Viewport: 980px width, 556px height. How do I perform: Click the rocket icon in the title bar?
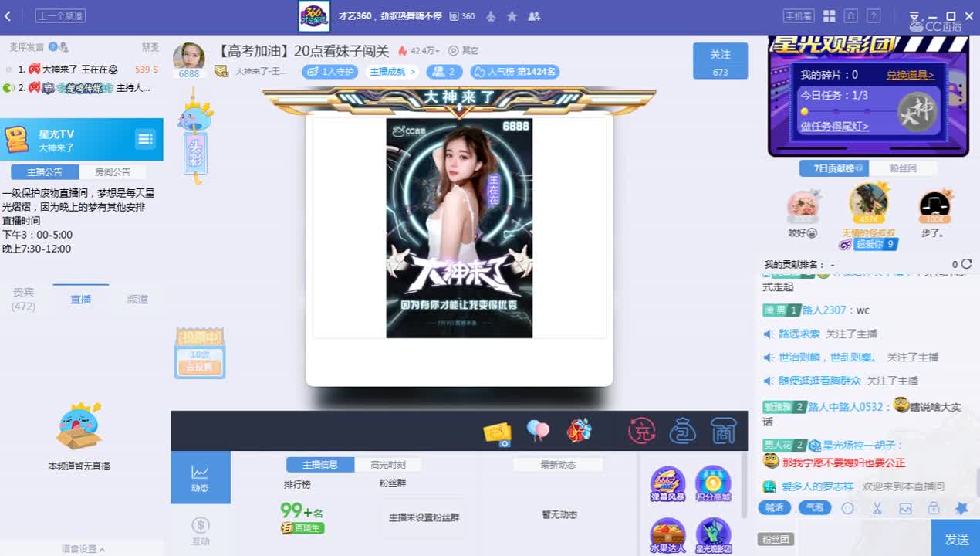coord(491,16)
